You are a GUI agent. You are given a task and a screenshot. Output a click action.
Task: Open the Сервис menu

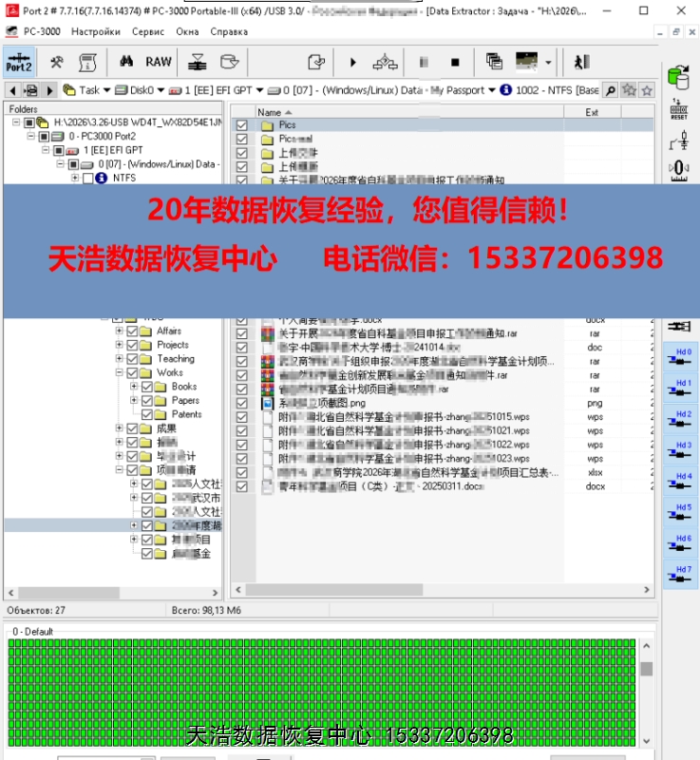[x=148, y=31]
